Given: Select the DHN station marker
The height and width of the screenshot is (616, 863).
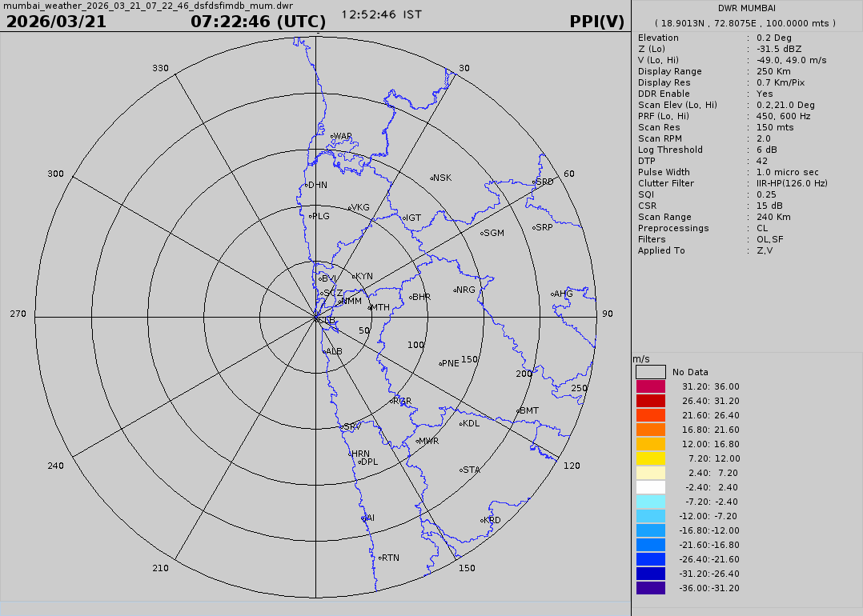Looking at the screenshot, I should (307, 185).
